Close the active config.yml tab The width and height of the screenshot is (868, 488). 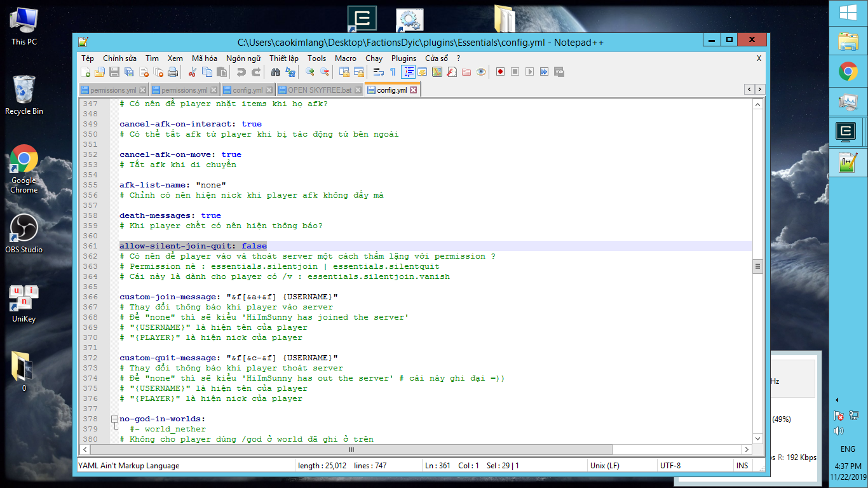pos(413,90)
